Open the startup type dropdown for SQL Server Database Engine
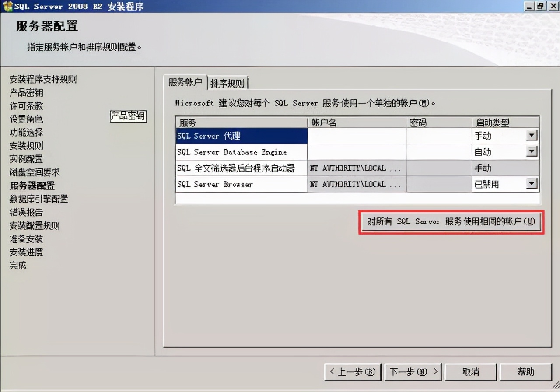The height and width of the screenshot is (392, 560). (532, 151)
